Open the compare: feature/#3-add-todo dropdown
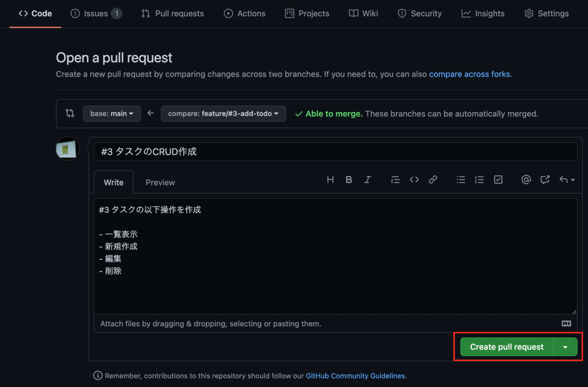The height and width of the screenshot is (387, 588). click(x=223, y=114)
